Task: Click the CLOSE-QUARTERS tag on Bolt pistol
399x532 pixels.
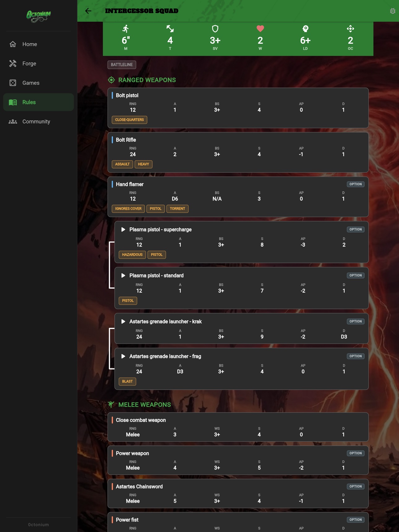Action: coord(130,120)
